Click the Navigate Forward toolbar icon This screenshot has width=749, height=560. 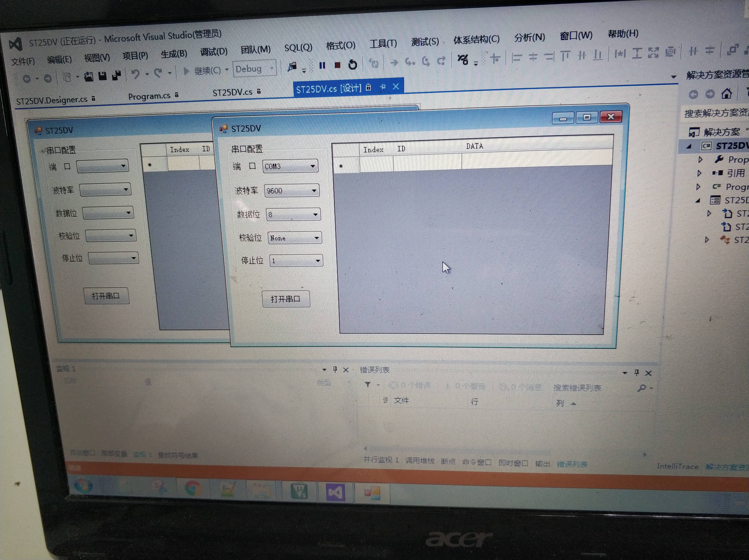(48, 78)
